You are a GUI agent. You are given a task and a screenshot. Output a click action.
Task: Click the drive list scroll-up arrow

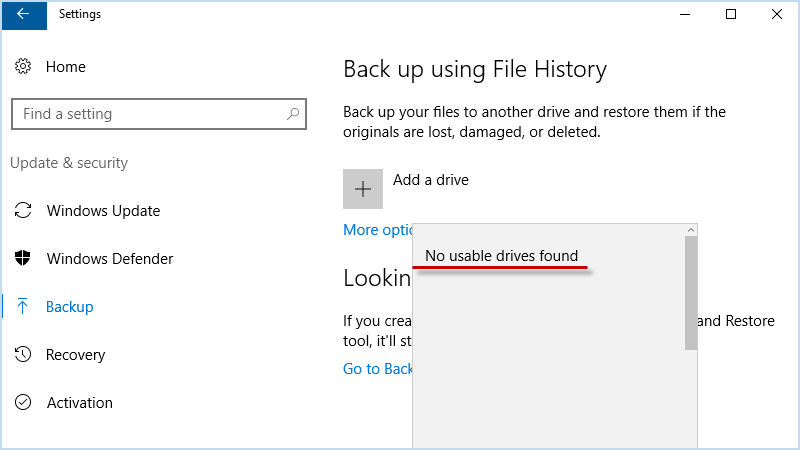(691, 230)
